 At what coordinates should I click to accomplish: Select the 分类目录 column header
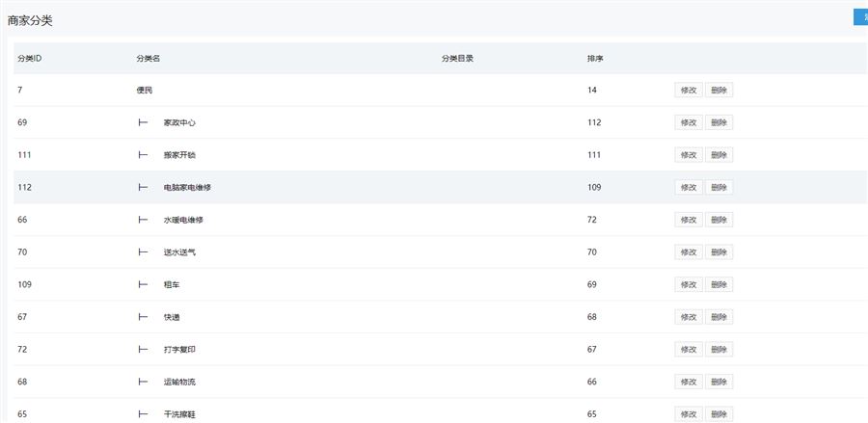tap(457, 59)
